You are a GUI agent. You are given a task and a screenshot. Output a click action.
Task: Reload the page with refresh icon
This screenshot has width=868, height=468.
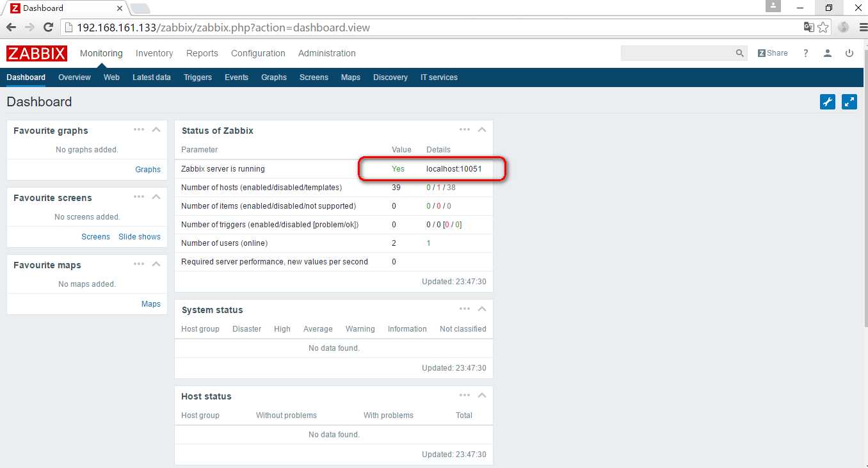48,28
